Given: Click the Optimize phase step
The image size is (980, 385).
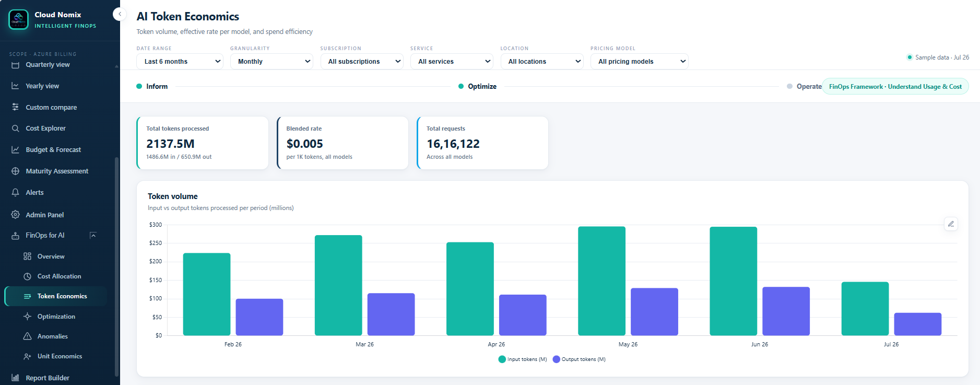Looking at the screenshot, I should coord(477,86).
